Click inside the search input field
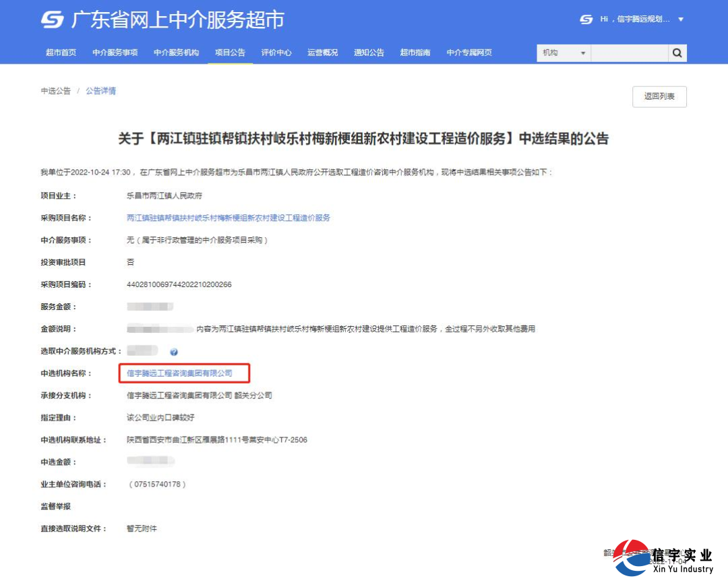This screenshot has width=728, height=587. pyautogui.click(x=630, y=53)
